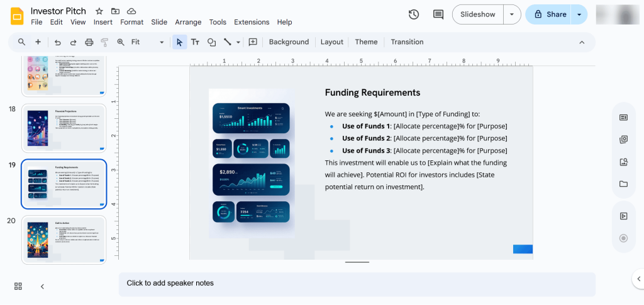The width and height of the screenshot is (644, 305).
Task: Open the Share dropdown arrow
Action: click(x=579, y=14)
